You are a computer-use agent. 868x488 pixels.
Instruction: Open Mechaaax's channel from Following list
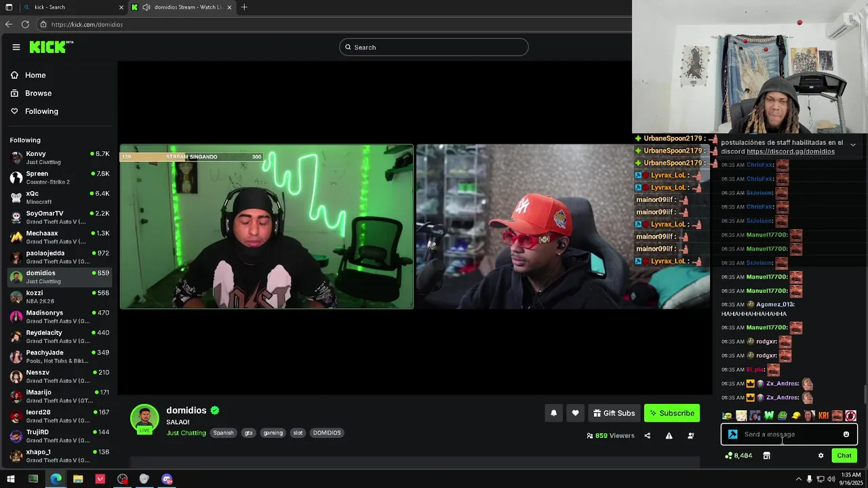(59, 237)
